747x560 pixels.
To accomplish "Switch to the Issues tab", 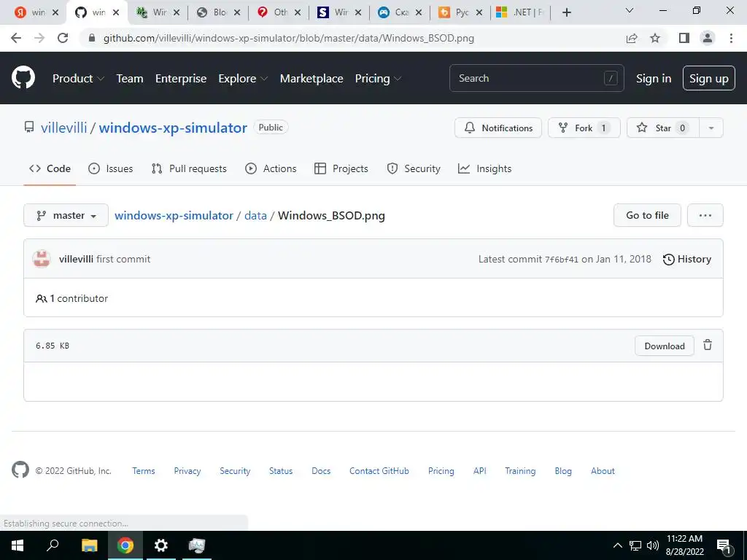I will [x=111, y=168].
